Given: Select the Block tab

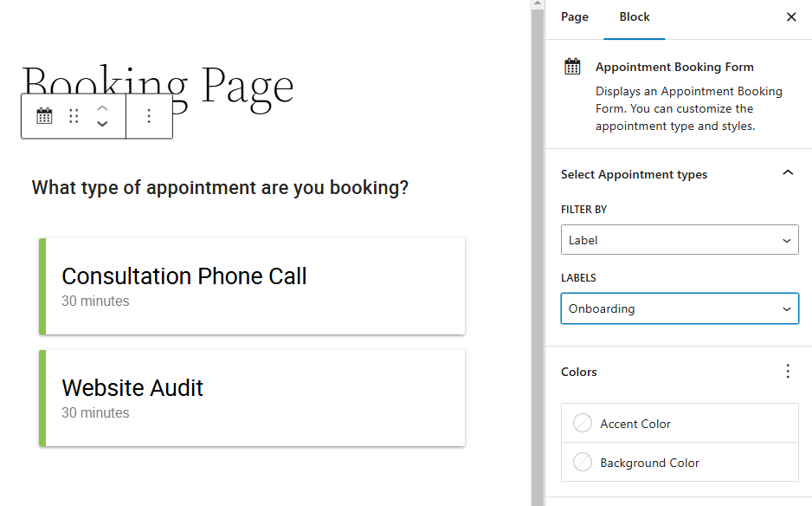Looking at the screenshot, I should [x=635, y=17].
